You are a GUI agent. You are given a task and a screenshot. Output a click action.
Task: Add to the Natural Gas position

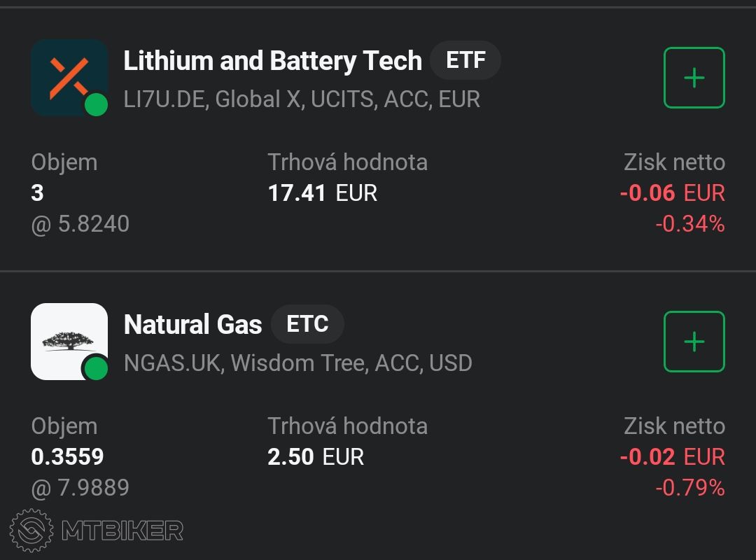pos(694,342)
